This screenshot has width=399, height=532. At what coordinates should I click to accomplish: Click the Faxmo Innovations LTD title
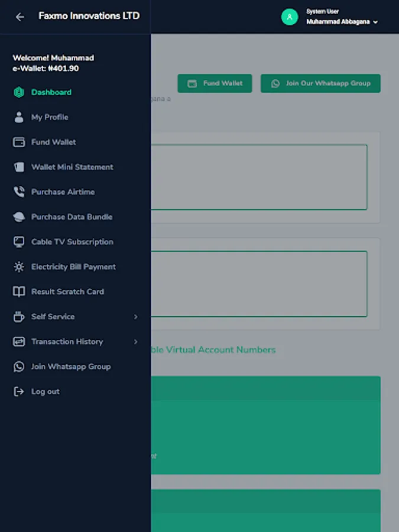(x=89, y=16)
